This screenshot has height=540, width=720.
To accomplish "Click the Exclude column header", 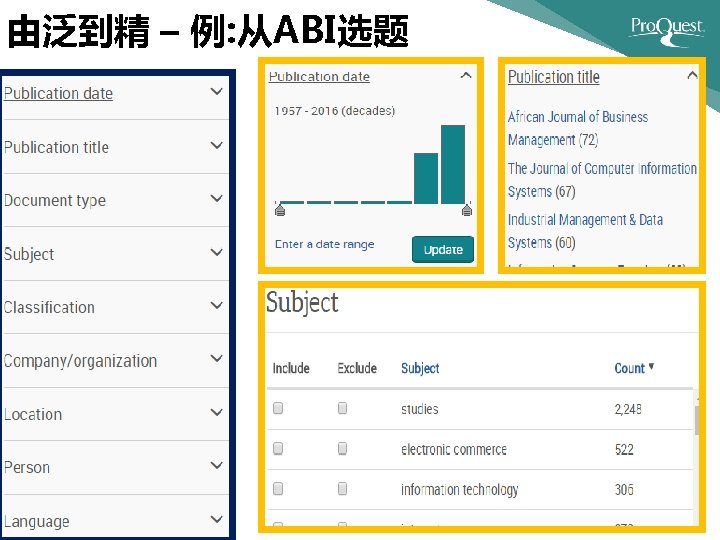I will pyautogui.click(x=357, y=368).
